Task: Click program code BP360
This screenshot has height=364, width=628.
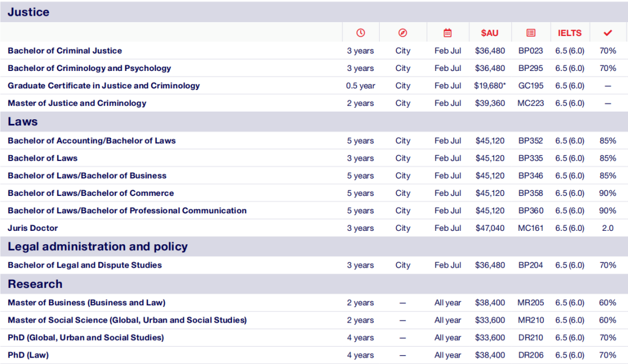Action: coord(531,210)
